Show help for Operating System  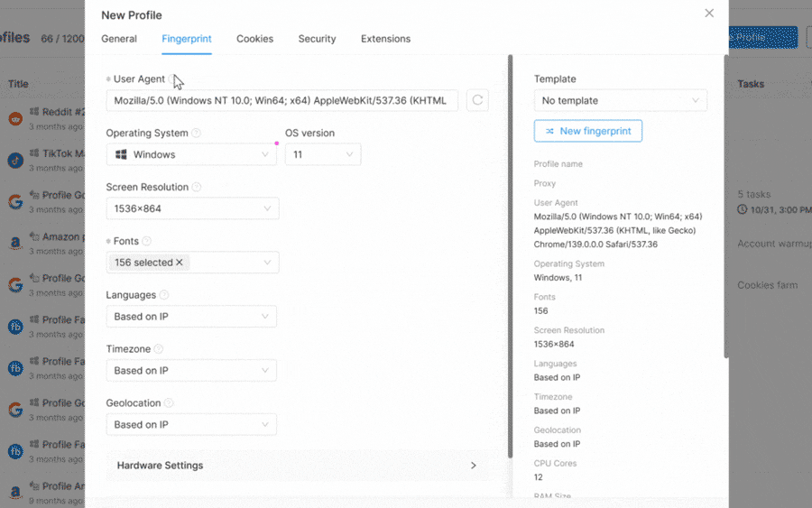(x=196, y=133)
